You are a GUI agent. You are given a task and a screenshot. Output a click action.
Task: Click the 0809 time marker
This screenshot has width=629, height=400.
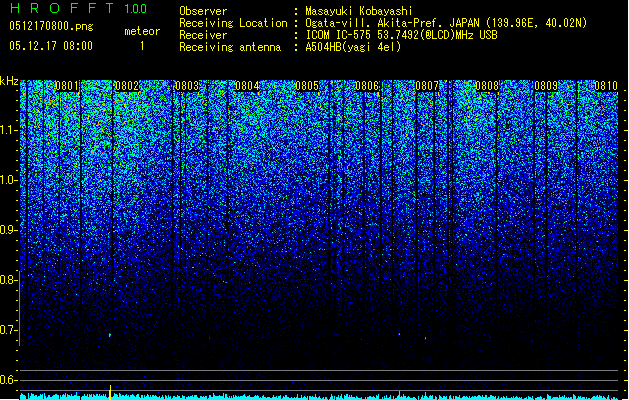(546, 86)
